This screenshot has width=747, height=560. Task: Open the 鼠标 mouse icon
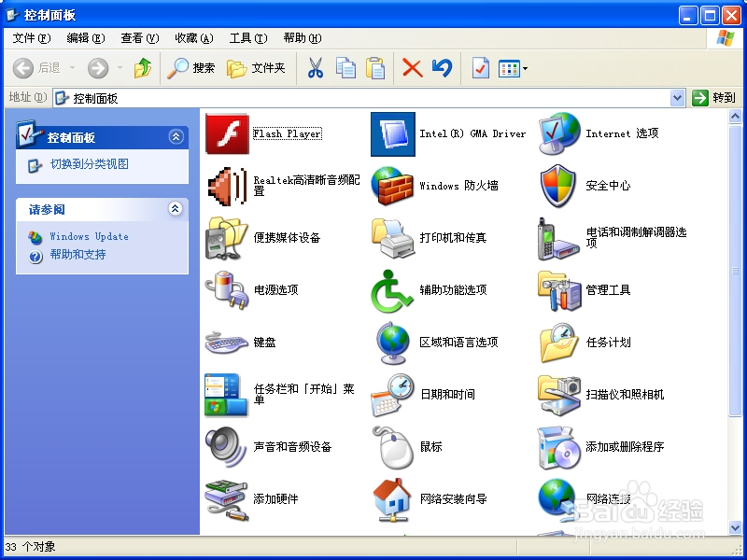coord(393,447)
